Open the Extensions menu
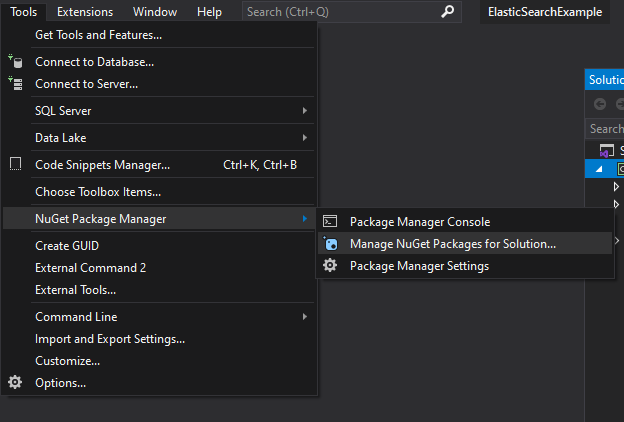This screenshot has width=624, height=422. pos(85,12)
